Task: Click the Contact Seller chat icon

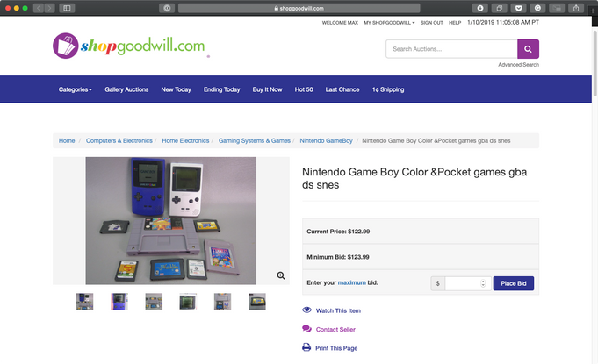Action: point(306,329)
